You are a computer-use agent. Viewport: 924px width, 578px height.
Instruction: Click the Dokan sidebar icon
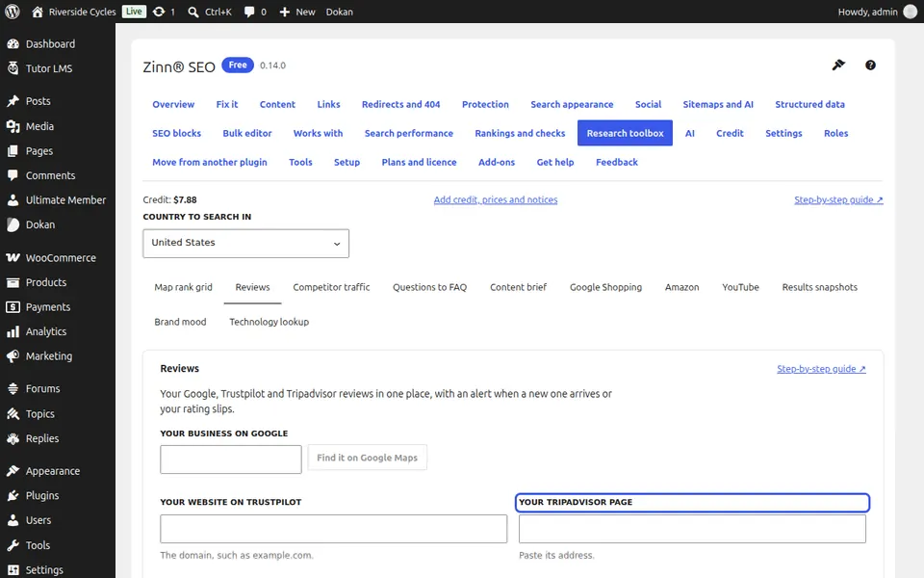coord(13,224)
